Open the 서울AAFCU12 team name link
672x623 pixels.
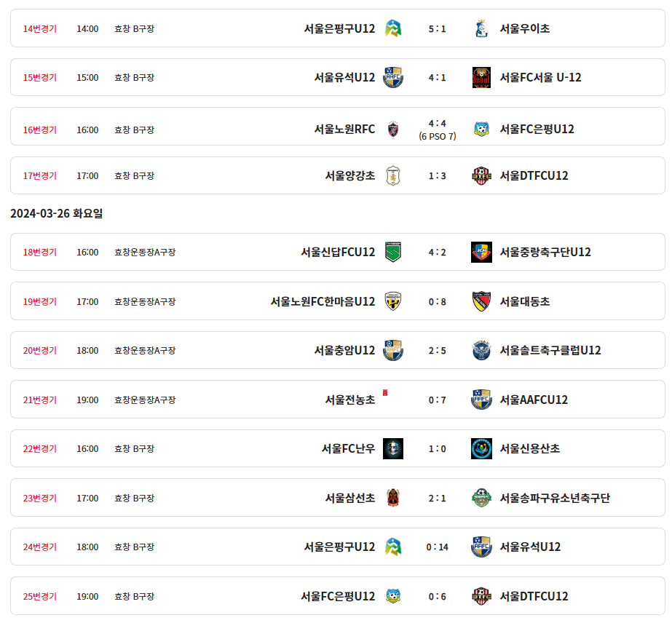(x=534, y=400)
